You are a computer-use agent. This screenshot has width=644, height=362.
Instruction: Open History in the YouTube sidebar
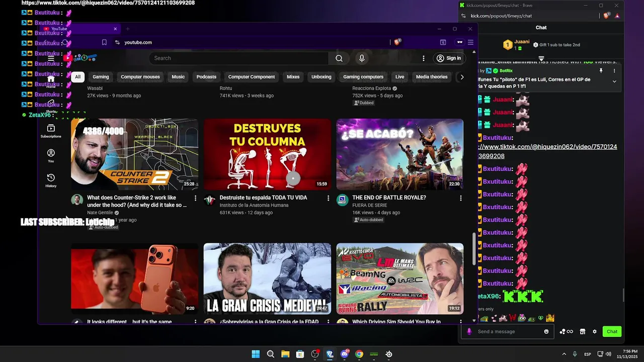51,180
